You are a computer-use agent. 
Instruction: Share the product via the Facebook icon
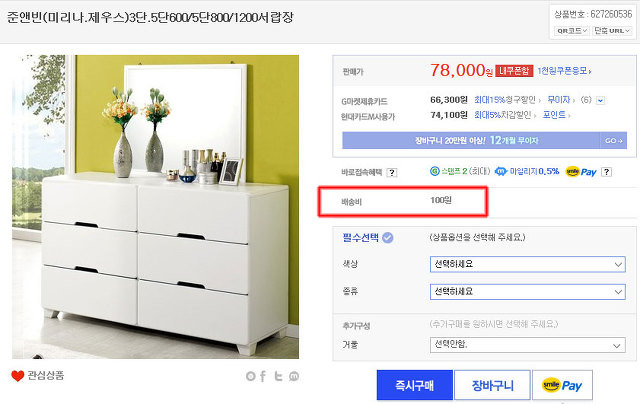coord(263,376)
